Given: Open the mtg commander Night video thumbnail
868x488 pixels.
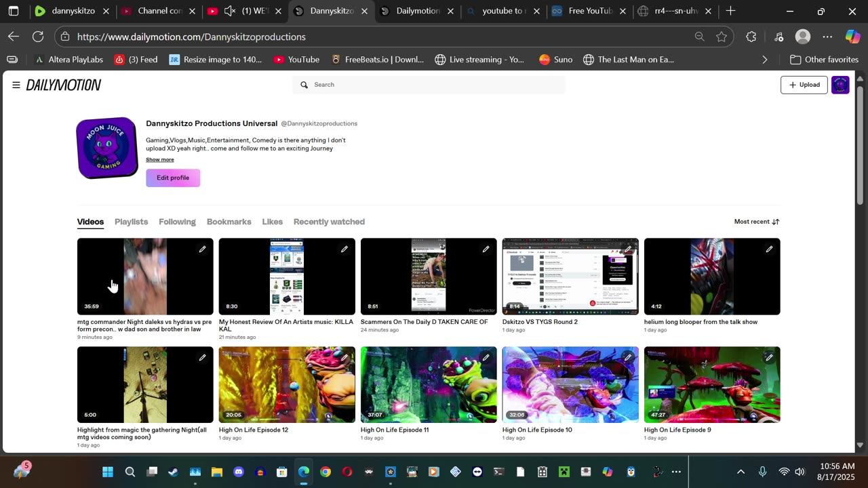Looking at the screenshot, I should point(145,277).
